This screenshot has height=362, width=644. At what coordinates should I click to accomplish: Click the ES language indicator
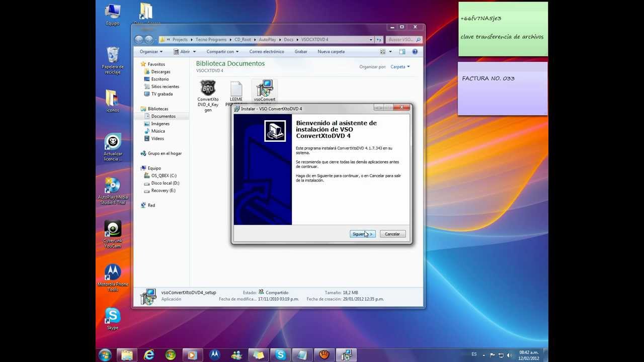(x=474, y=354)
